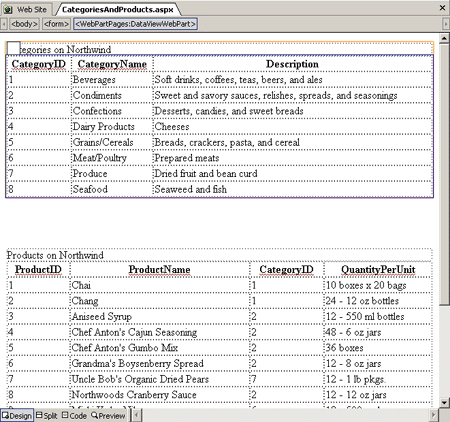The image size is (450, 422).
Task: Select Grandma's Boysenberry Spread cell
Action: (160, 364)
